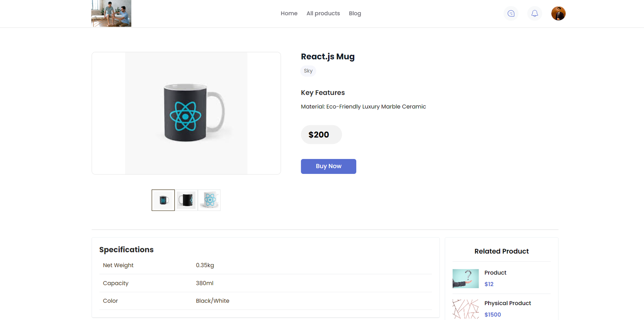This screenshot has height=320, width=644.
Task: Click the $12 related product price
Action: click(x=489, y=284)
